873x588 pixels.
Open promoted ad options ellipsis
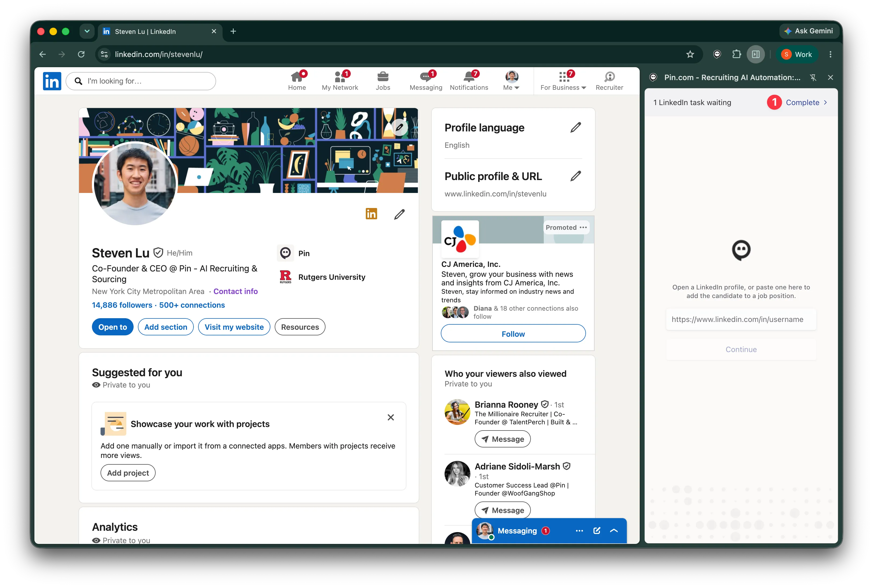583,227
